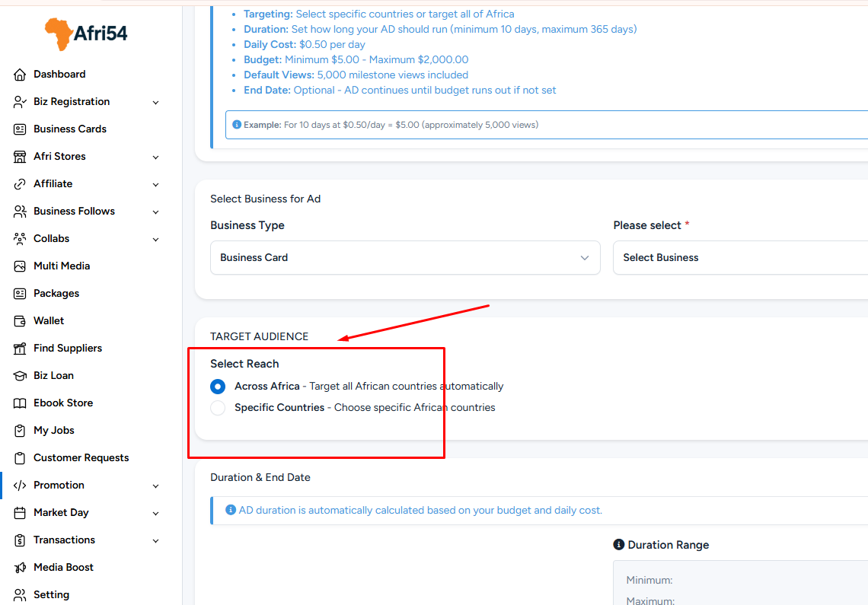868x605 pixels.
Task: Select the Specific Countries radio option
Action: coord(218,408)
